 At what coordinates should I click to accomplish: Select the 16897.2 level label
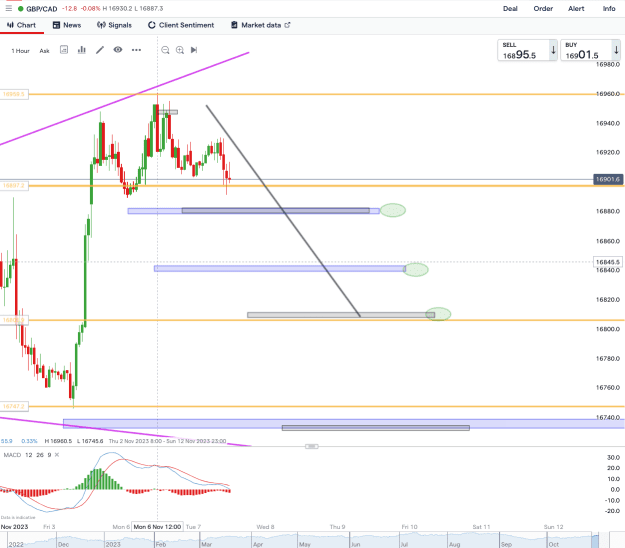point(14,186)
